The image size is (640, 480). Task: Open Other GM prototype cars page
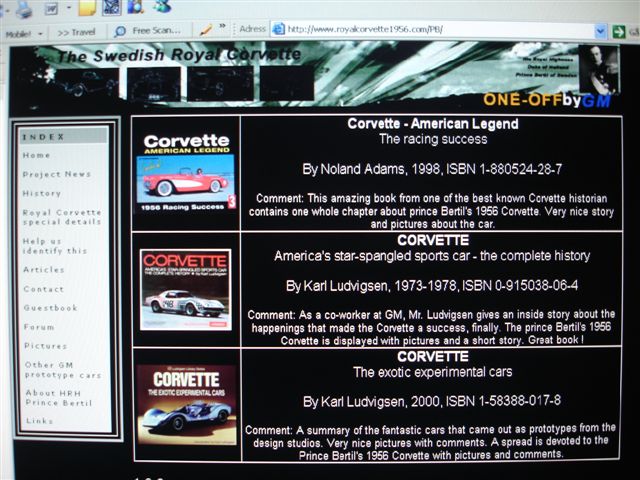click(63, 370)
